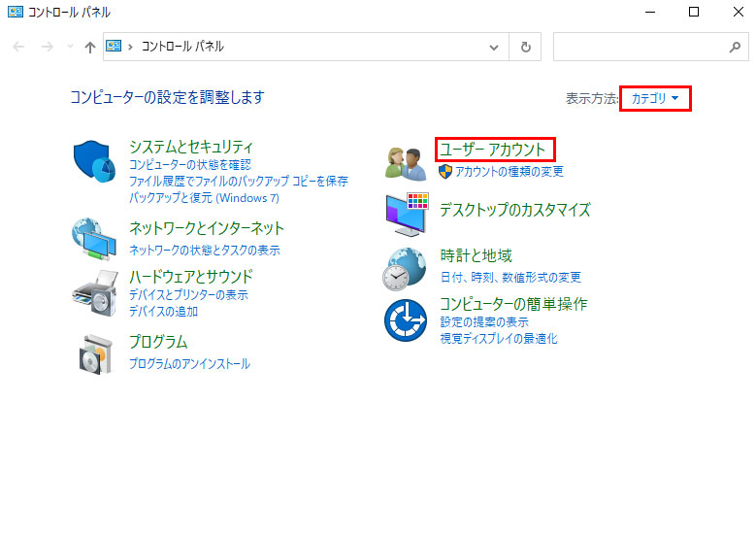Click Control Panel icon in title bar
The height and width of the screenshot is (537, 756).
point(16,12)
